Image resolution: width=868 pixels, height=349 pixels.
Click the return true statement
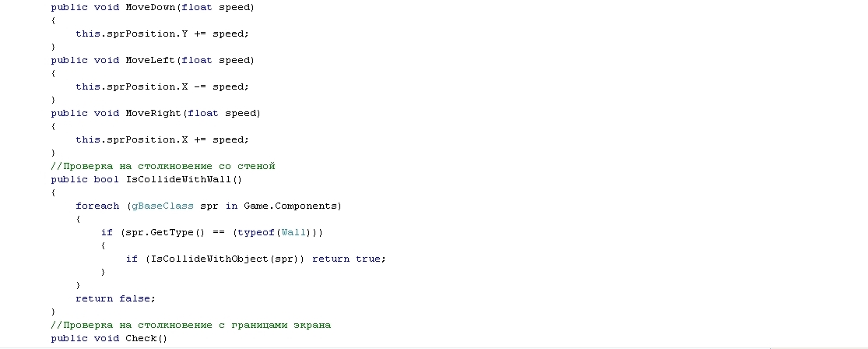(x=349, y=259)
